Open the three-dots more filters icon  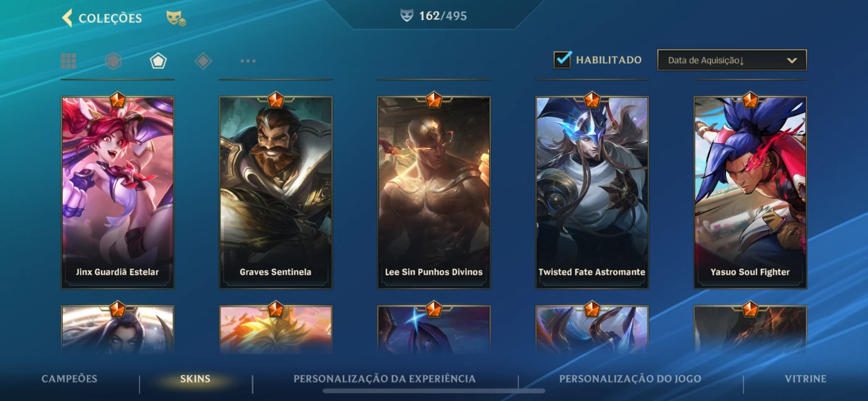[248, 61]
